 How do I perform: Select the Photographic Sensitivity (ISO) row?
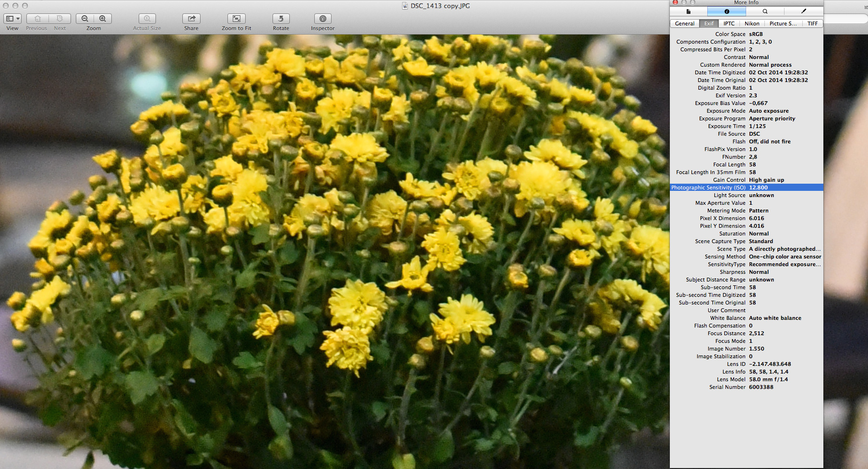[746, 188]
